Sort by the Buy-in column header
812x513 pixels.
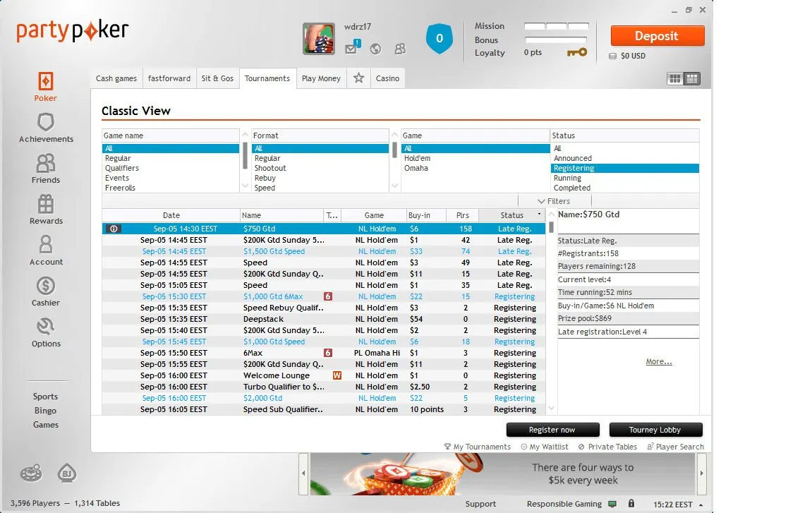click(425, 215)
